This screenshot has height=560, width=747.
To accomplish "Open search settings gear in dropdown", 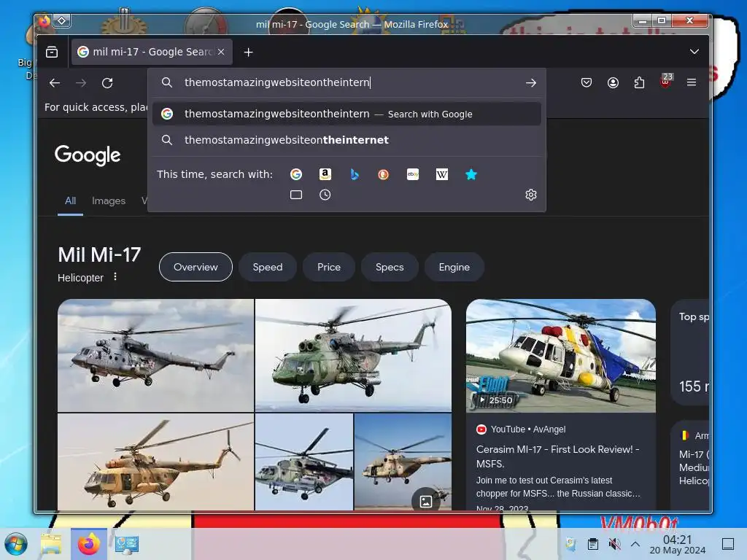I will click(531, 195).
